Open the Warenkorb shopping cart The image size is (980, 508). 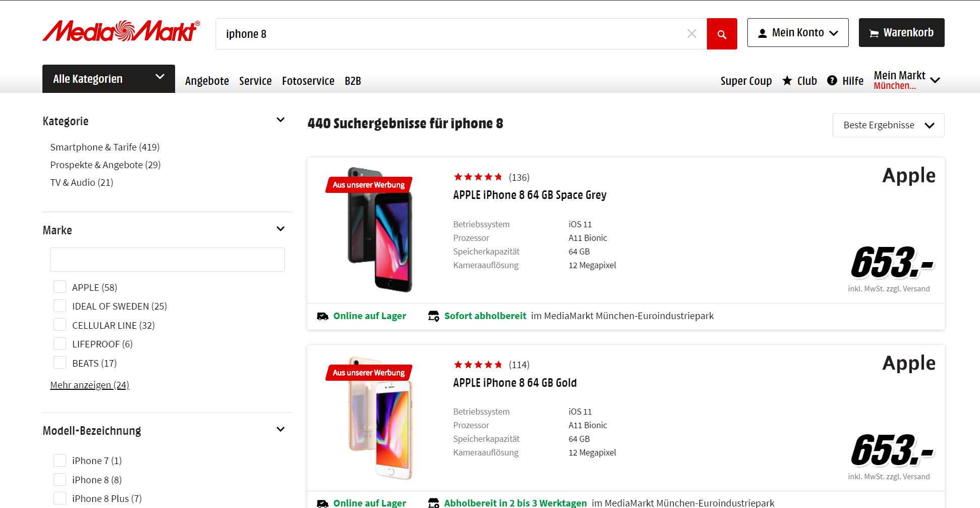[x=901, y=32]
